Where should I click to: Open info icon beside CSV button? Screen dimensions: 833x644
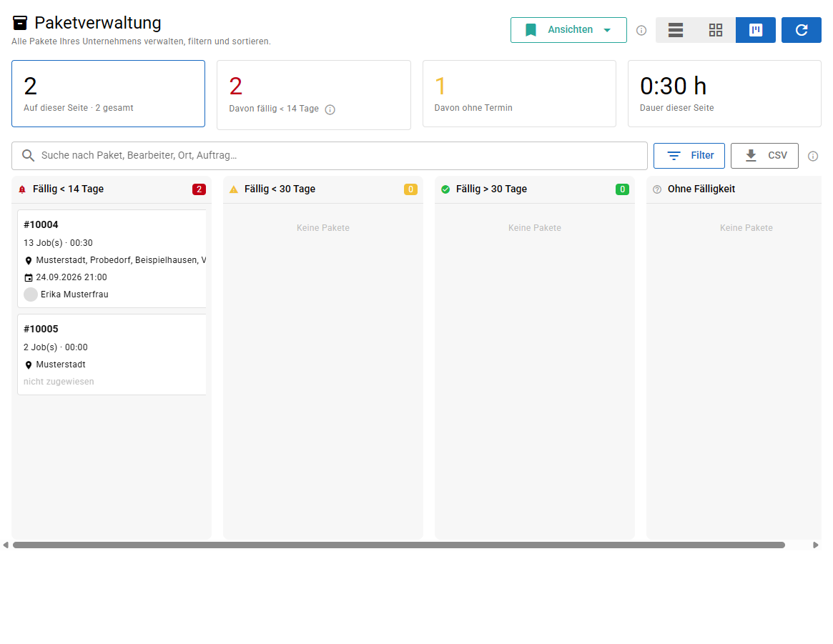tap(813, 156)
